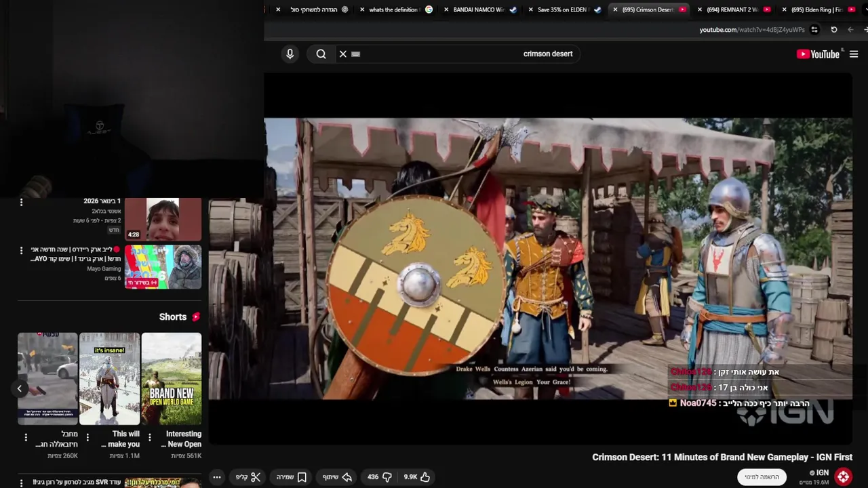Dislike the video showing 436
Image resolution: width=868 pixels, height=488 pixels.
[380, 477]
